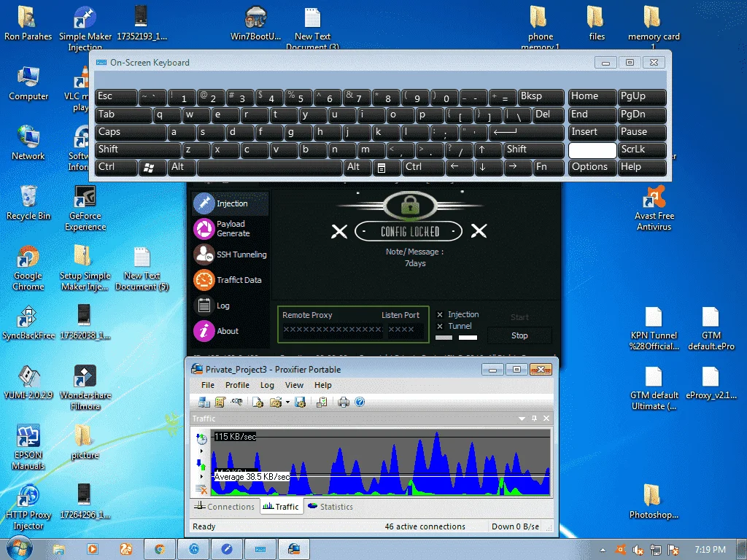The image size is (747, 560).
Task: Open the Windows Start orb
Action: (19, 548)
